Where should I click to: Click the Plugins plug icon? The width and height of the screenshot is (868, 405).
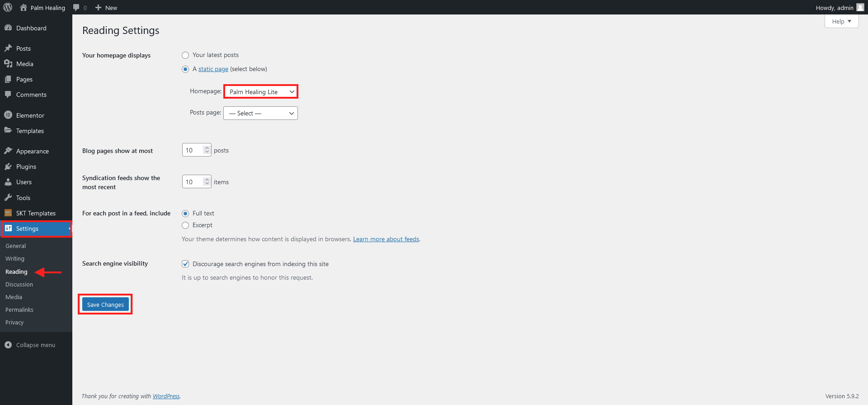tap(8, 166)
